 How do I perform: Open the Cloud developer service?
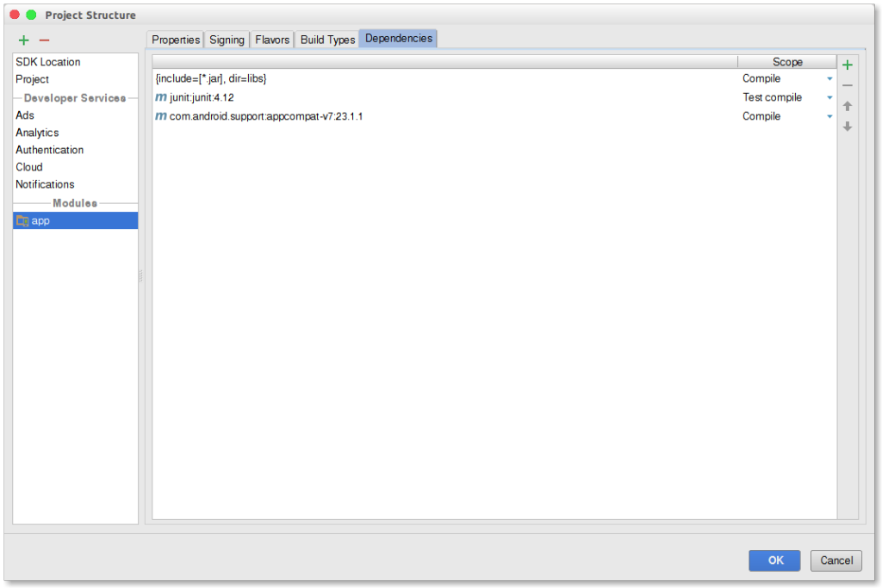tap(76, 167)
